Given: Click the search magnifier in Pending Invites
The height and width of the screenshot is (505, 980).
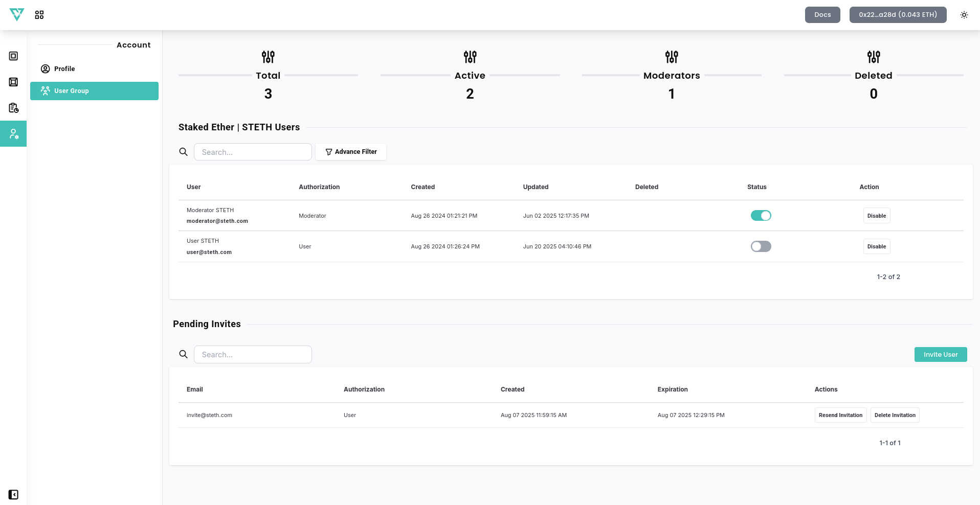Looking at the screenshot, I should (183, 354).
